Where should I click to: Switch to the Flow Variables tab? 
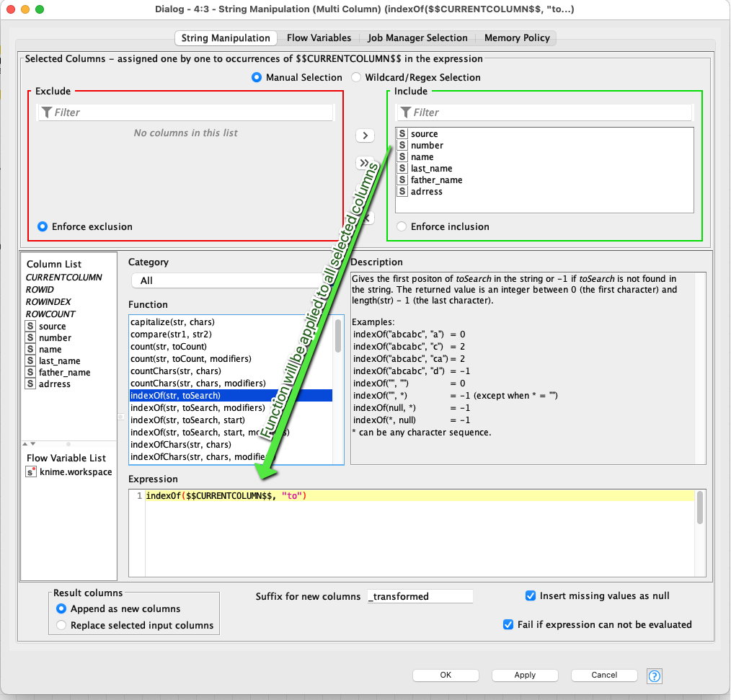tap(319, 37)
